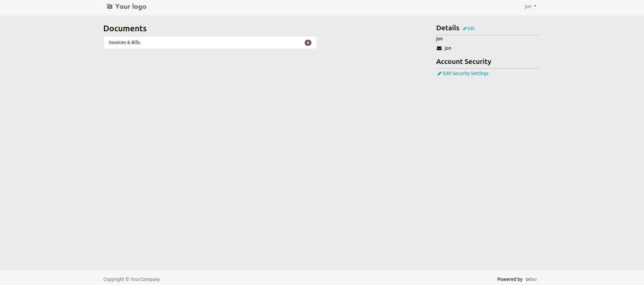The height and width of the screenshot is (285, 644).
Task: Click the "Your logo" text in header
Action: (x=131, y=7)
